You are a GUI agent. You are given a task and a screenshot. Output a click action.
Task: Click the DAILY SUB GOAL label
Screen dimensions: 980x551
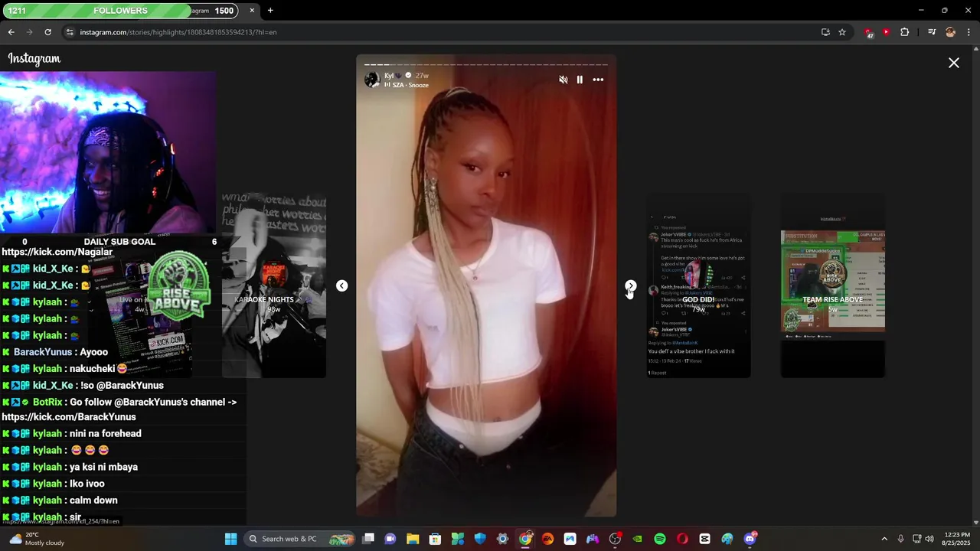[x=119, y=242]
